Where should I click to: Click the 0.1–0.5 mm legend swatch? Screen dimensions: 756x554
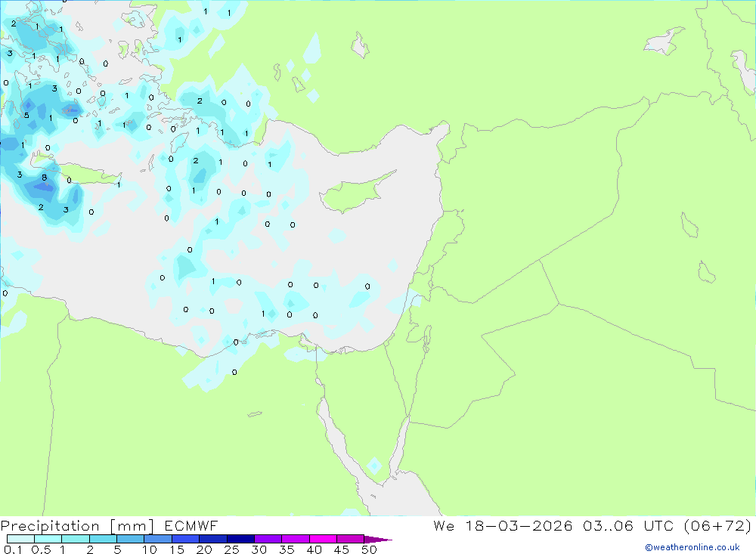point(20,539)
